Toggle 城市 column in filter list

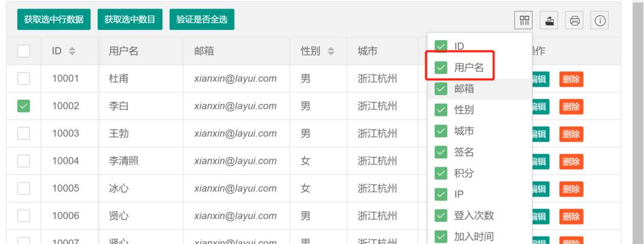441,131
